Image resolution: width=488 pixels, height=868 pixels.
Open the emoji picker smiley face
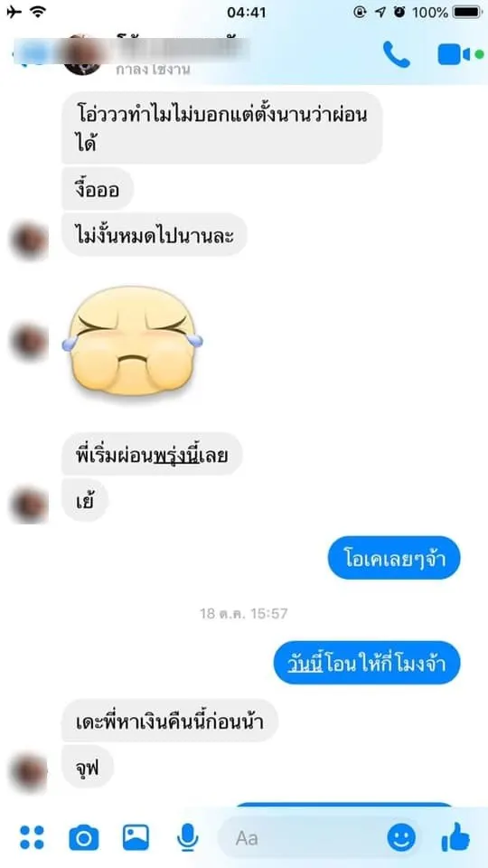click(401, 837)
